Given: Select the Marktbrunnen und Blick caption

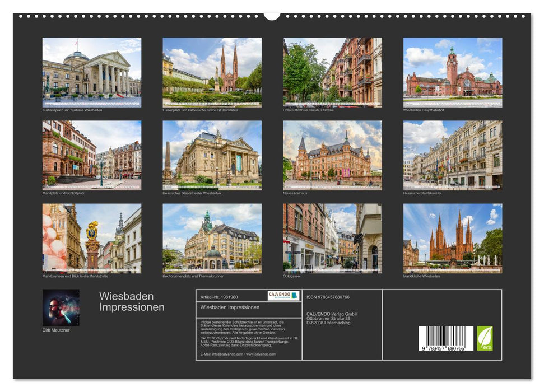Looking at the screenshot, I should [x=73, y=275].
